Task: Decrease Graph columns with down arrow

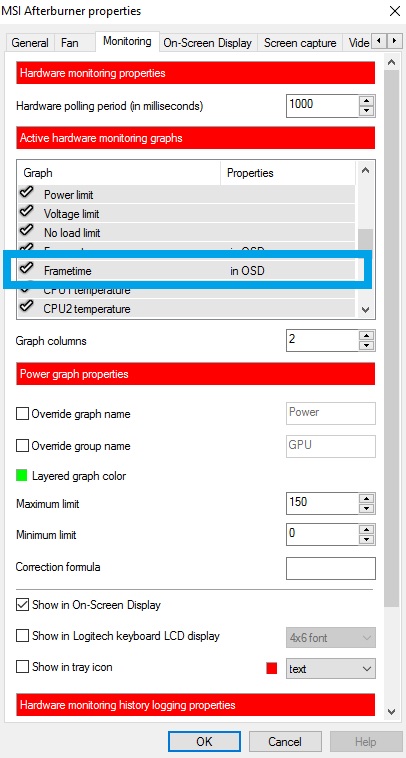Action: [367, 346]
